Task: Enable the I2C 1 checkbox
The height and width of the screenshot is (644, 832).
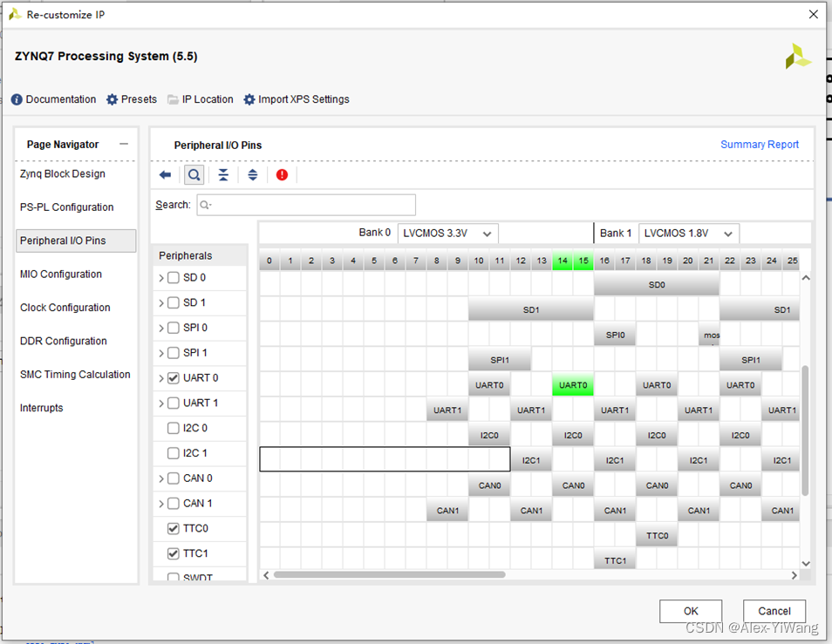Action: pyautogui.click(x=173, y=453)
